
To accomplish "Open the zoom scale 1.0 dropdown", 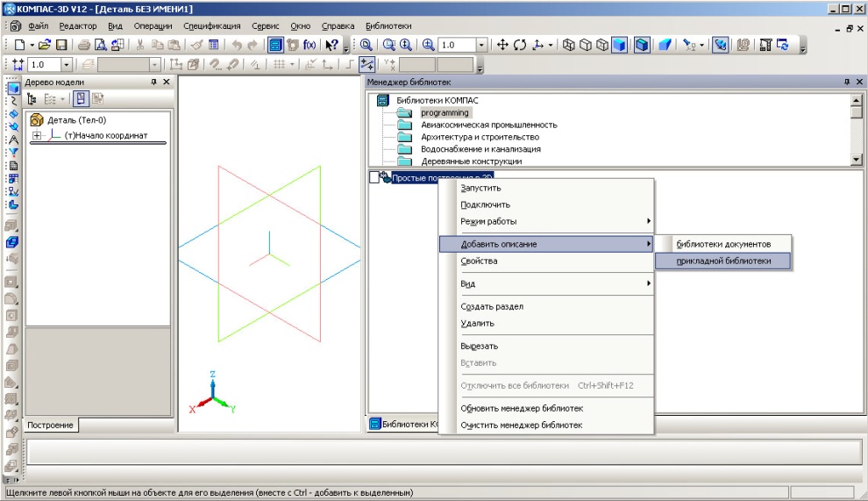I will pos(481,45).
